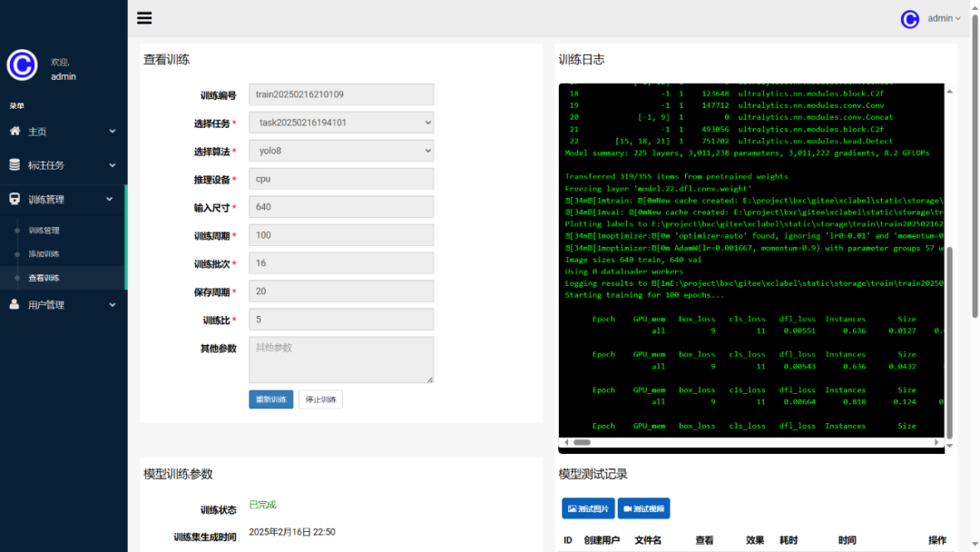
Task: Select 添加训练 in the sidebar submenu
Action: click(44, 254)
